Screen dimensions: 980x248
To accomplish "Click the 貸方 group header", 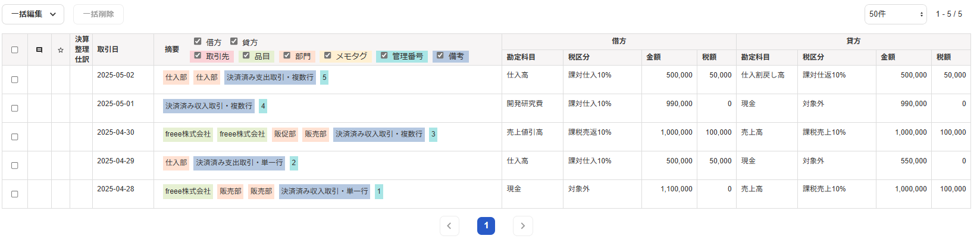I will click(x=853, y=41).
